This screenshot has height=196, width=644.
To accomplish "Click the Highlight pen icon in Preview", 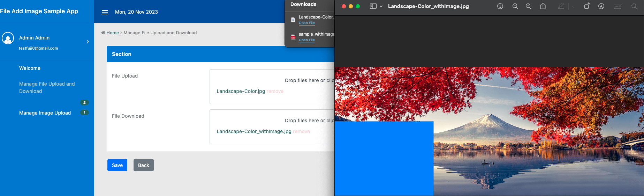I will point(561,6).
